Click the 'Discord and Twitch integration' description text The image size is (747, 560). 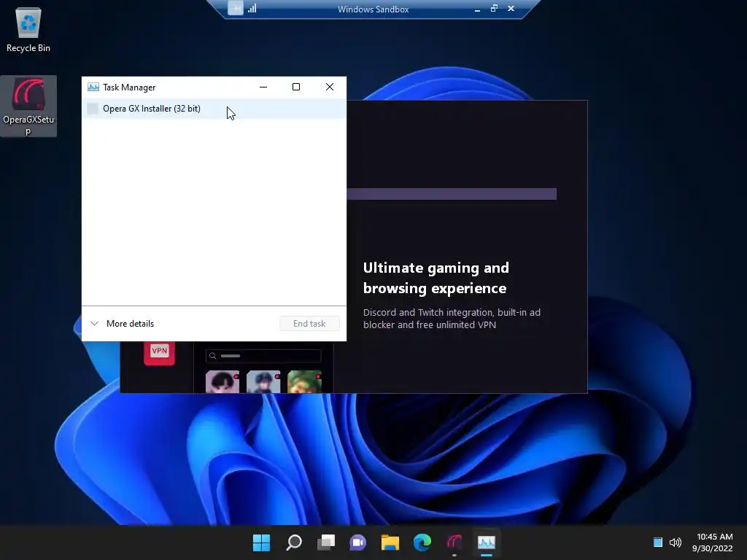(452, 319)
